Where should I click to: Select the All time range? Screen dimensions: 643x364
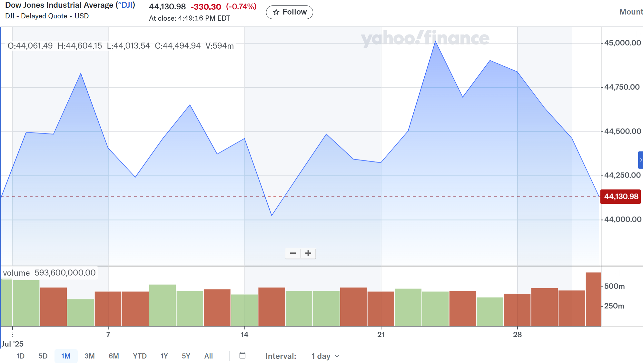click(208, 356)
